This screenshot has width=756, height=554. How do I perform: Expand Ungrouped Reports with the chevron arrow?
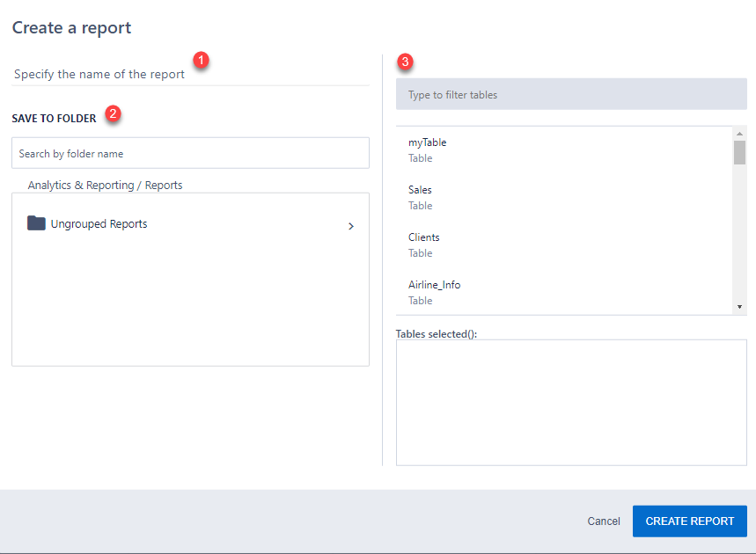click(350, 226)
